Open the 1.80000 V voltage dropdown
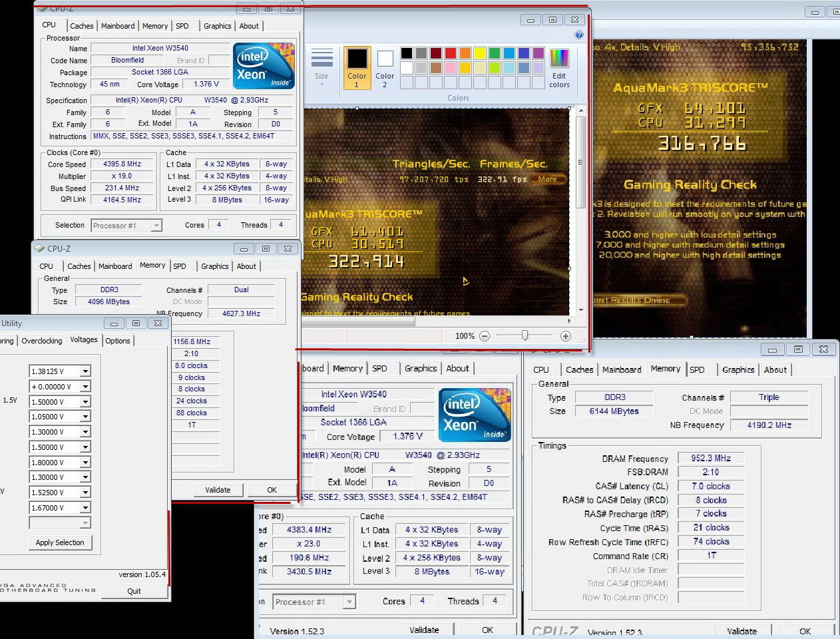Screen dimensions: 840x639 pos(85,463)
